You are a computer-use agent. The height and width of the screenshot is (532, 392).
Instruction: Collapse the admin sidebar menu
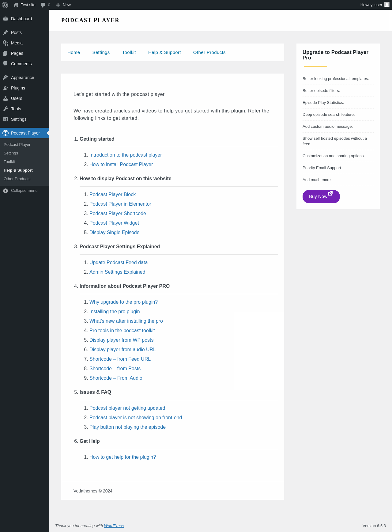tap(21, 191)
